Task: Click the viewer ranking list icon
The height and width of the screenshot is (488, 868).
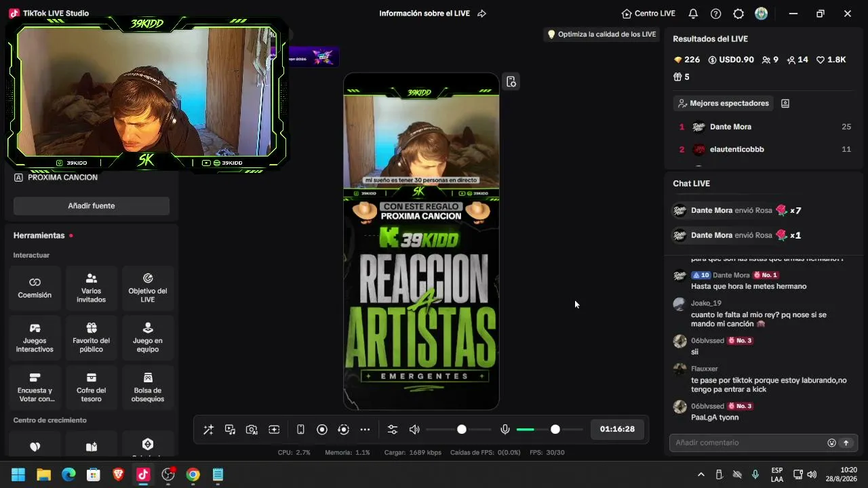Action: (785, 103)
